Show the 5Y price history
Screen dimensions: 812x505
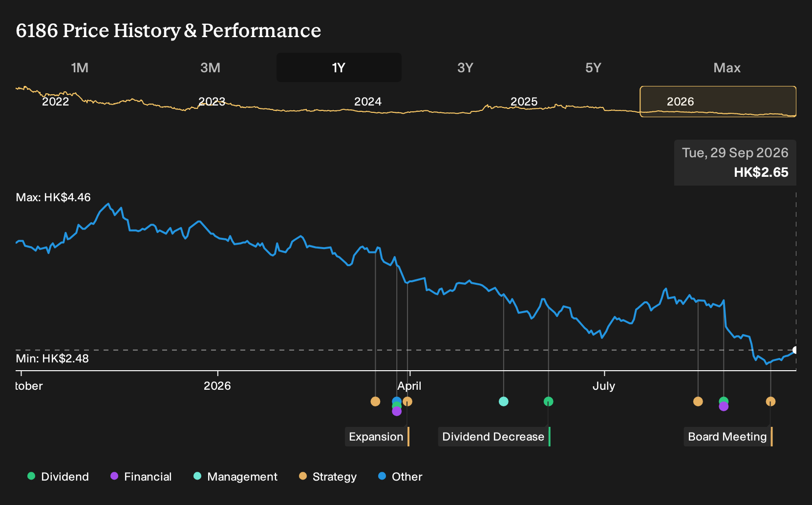pyautogui.click(x=593, y=67)
